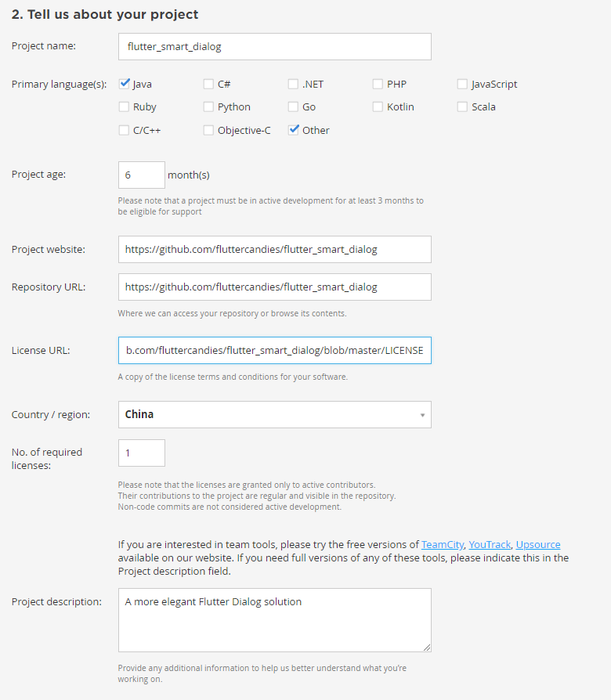Screen dimensions: 611x700
Task: Click the dropdown arrow next to China
Action: pos(422,415)
